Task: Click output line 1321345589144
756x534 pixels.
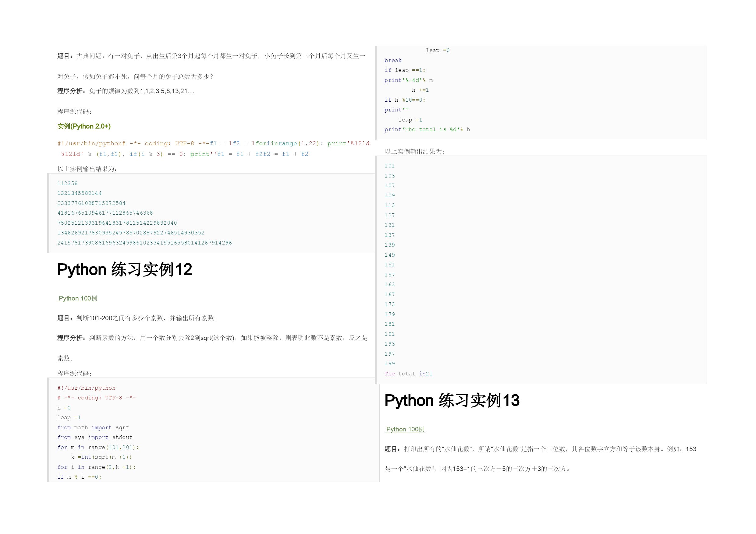Action: (x=79, y=193)
